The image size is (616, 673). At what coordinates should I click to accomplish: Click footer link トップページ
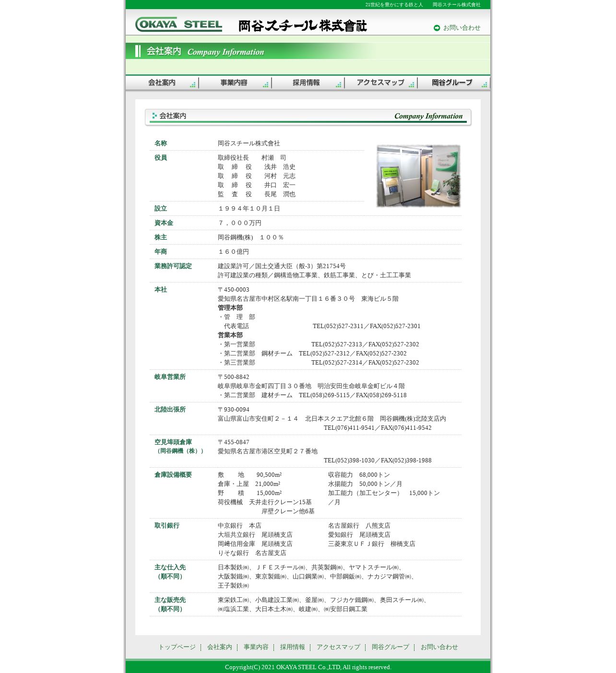pos(177,647)
